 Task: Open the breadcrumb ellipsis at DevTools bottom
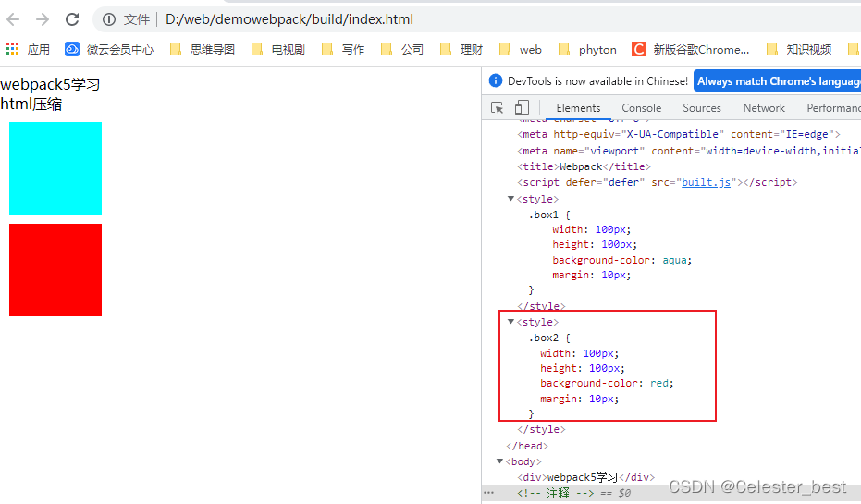click(x=488, y=493)
